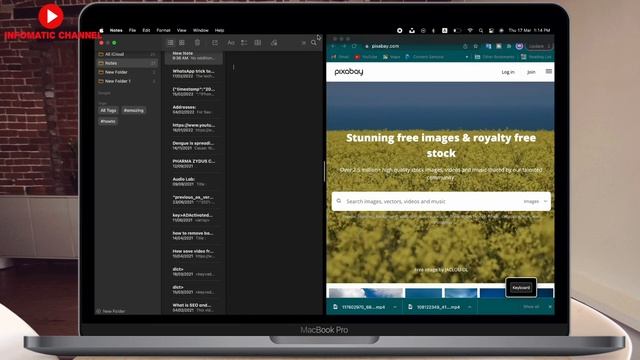Open the Window menu
640x360 pixels.
click(200, 30)
